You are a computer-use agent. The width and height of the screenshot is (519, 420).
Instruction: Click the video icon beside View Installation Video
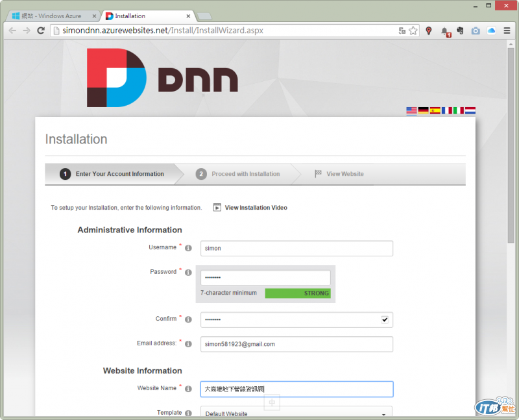click(x=217, y=207)
